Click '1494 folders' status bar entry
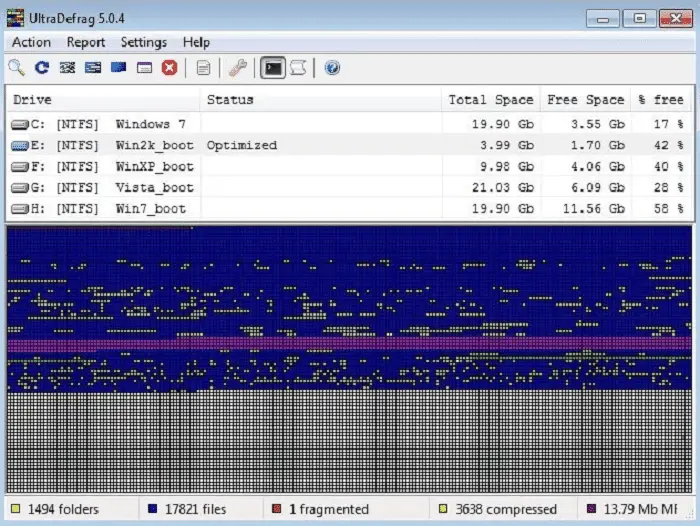This screenshot has width=700, height=526. coord(63,509)
